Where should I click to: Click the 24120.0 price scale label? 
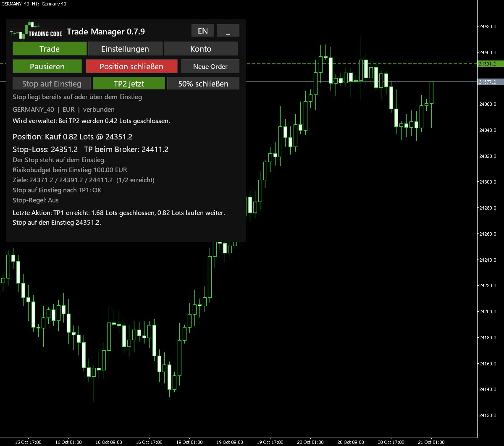tap(487, 415)
